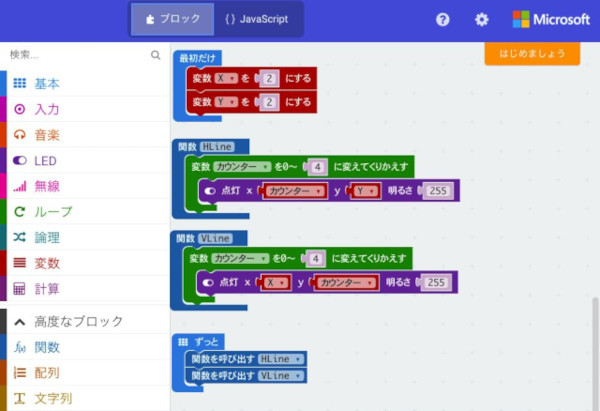Collapse the 高度なブロック section
This screenshot has height=411, width=600.
78,322
